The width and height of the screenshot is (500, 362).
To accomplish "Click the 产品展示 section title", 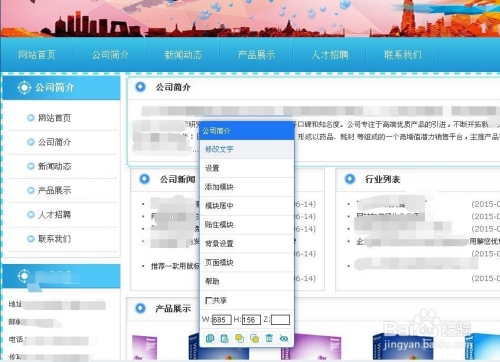I will (x=173, y=309).
